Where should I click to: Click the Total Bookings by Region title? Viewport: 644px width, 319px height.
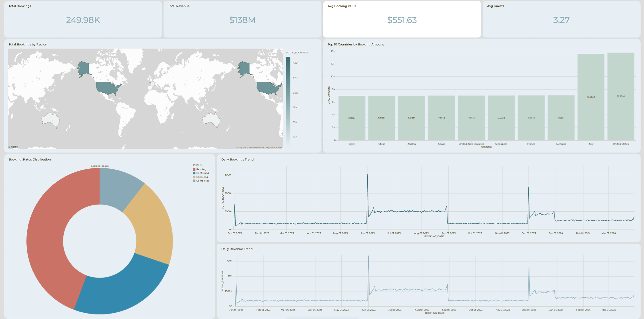coord(28,44)
